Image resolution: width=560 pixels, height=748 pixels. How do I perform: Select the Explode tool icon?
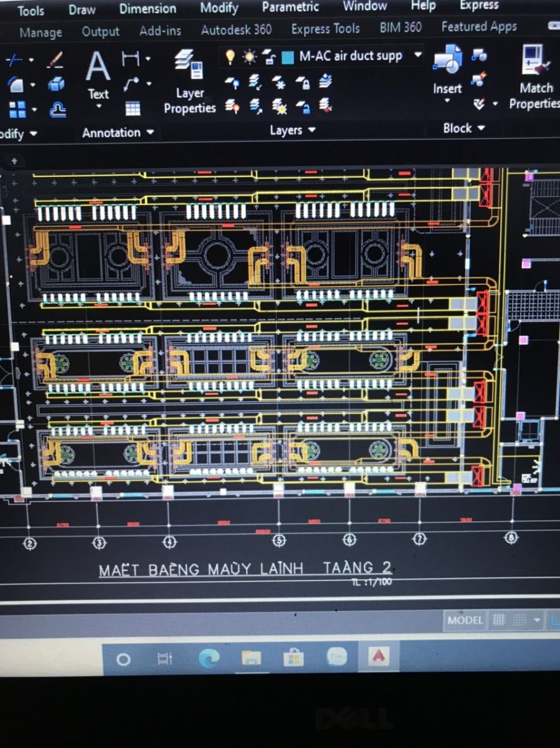[56, 84]
